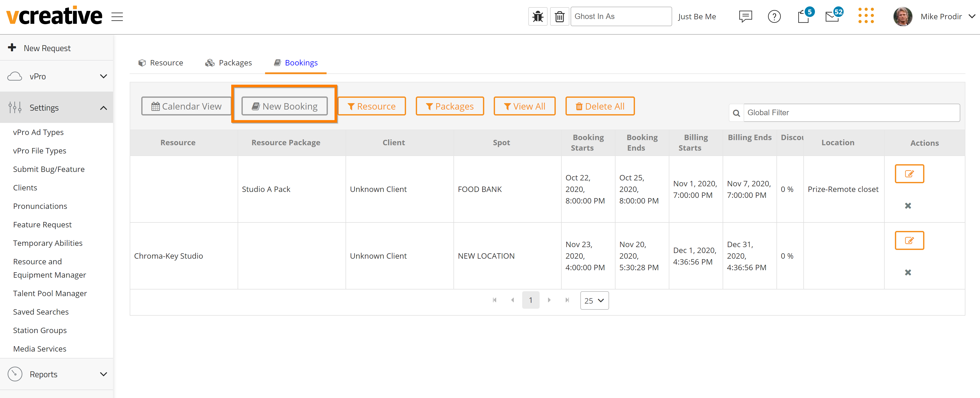Switch to the Resource tab
The width and height of the screenshot is (980, 398).
(160, 63)
